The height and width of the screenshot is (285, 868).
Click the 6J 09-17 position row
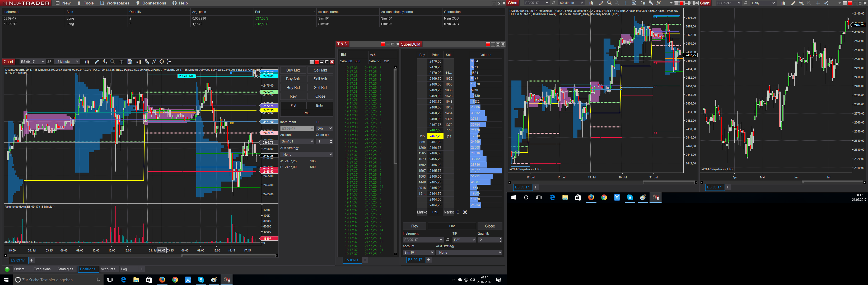point(253,18)
